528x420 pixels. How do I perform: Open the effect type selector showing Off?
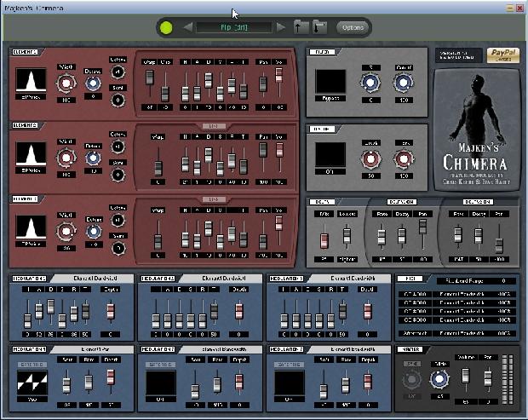tap(330, 172)
